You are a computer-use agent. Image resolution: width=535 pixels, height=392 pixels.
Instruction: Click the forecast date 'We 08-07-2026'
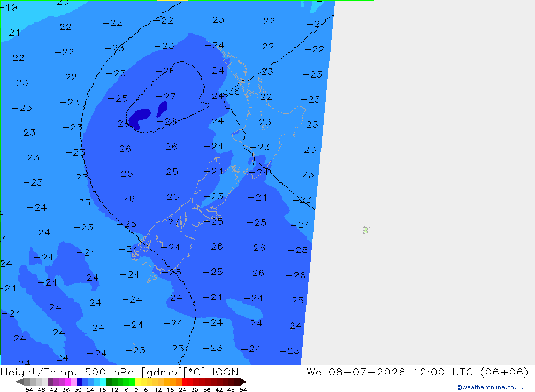[356, 372]
